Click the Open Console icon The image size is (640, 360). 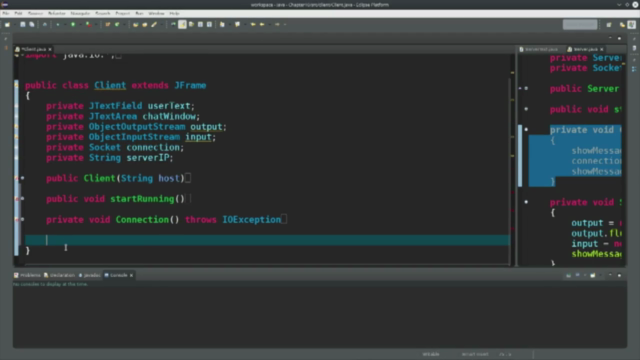[x=593, y=276]
